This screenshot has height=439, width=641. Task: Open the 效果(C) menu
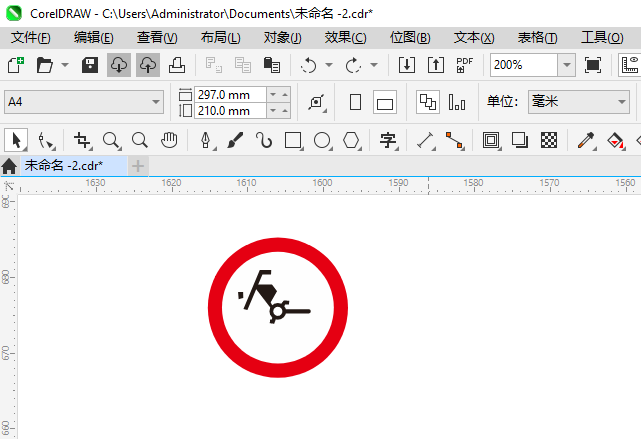tap(345, 38)
